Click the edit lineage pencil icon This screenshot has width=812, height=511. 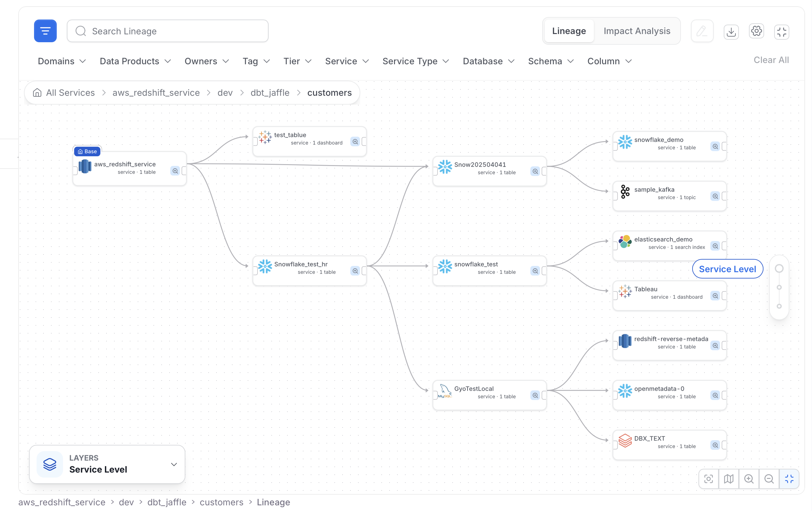tap(702, 31)
